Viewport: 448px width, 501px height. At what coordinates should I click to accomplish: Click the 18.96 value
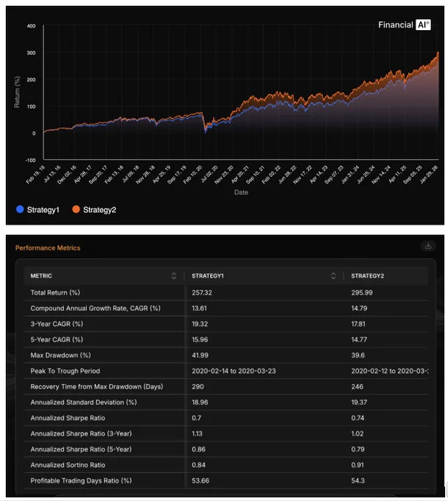(x=200, y=402)
